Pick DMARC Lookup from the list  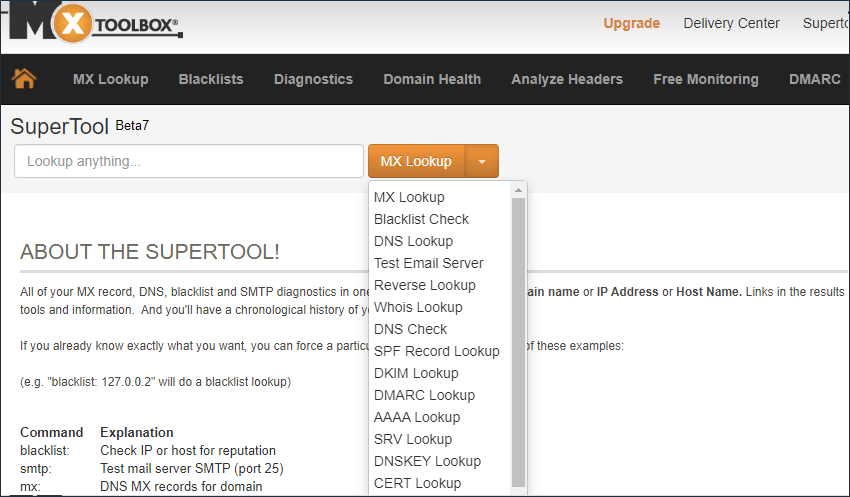pyautogui.click(x=424, y=395)
